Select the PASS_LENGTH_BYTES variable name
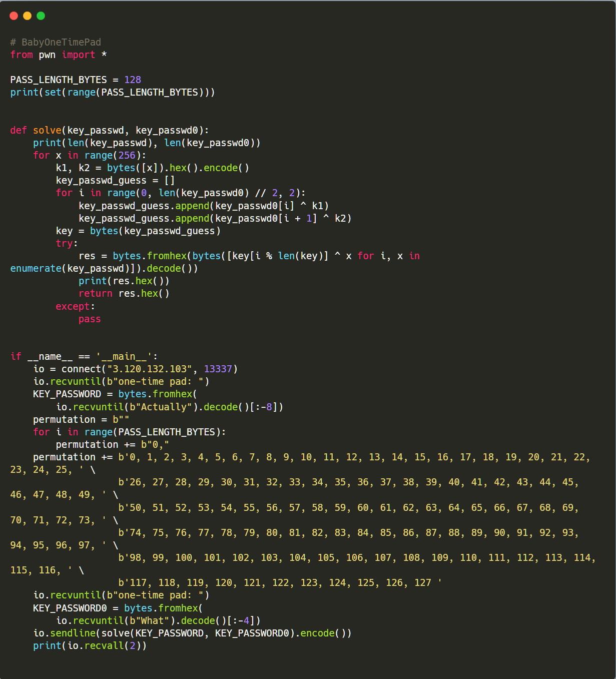Viewport: 616px width, 679px height. [x=58, y=80]
